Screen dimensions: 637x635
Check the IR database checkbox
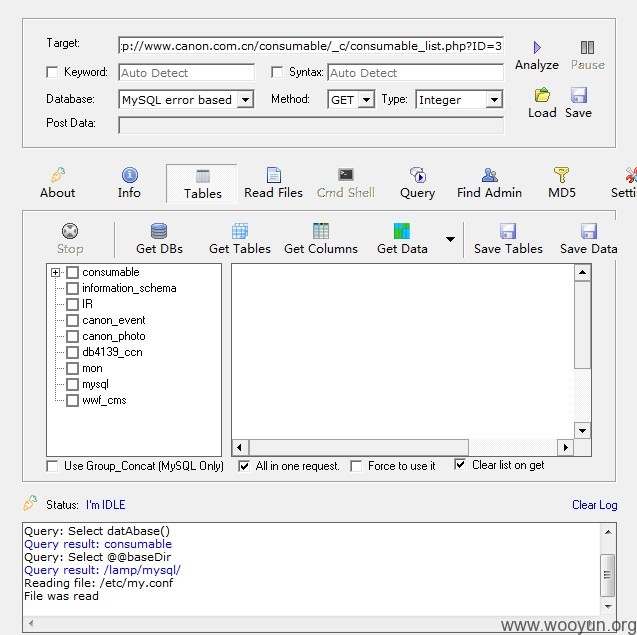click(x=72, y=304)
